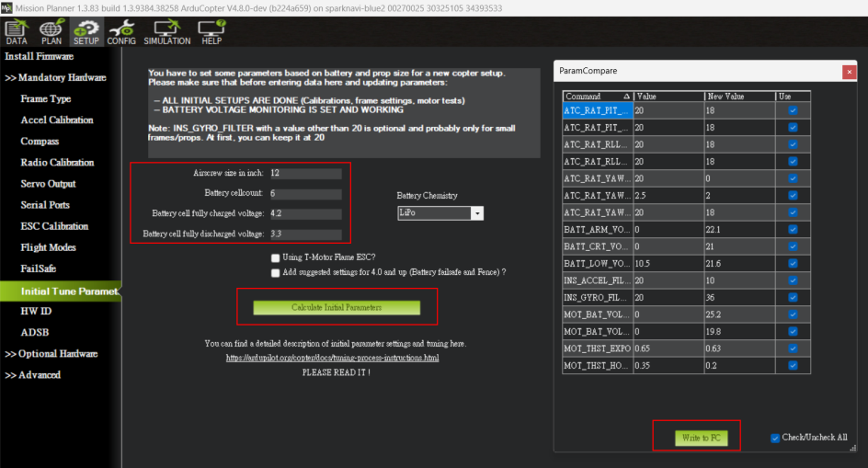Open the Frame Type page
Viewport: 868px width, 468px height.
pos(46,98)
